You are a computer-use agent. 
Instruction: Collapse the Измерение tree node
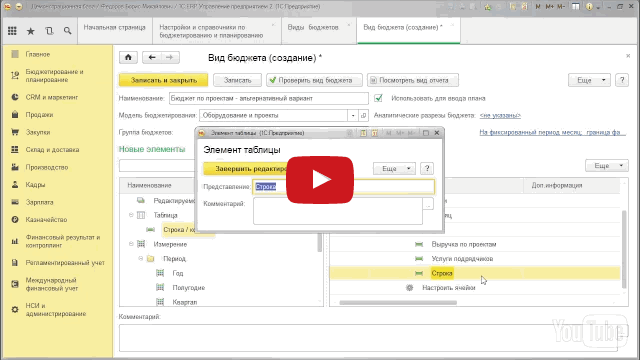[131, 244]
